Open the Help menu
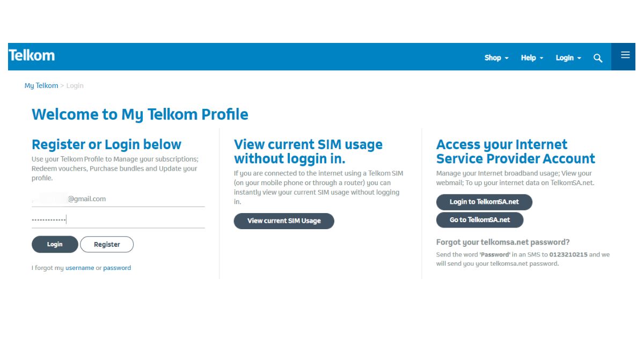The width and height of the screenshot is (644, 337). (x=529, y=57)
